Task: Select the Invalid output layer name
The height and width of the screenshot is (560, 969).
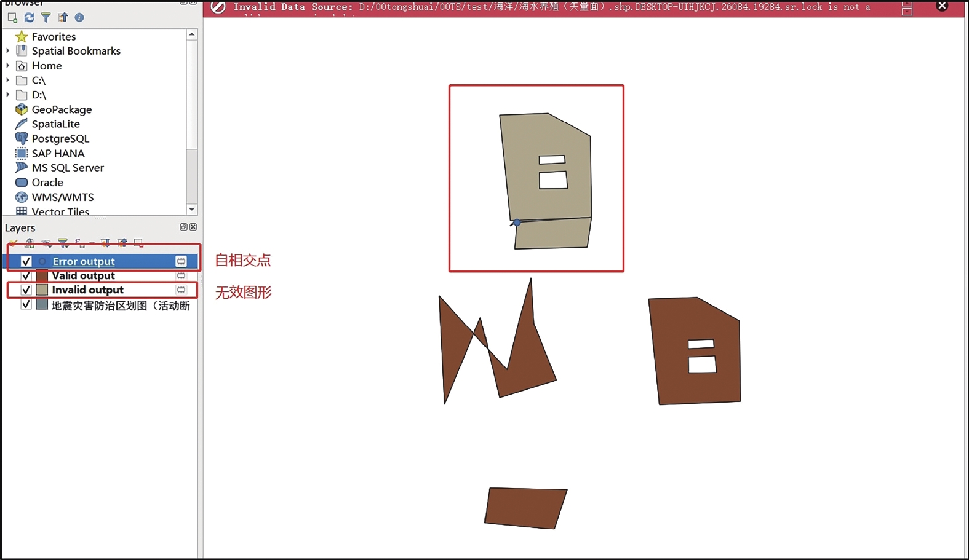Action: 87,290
